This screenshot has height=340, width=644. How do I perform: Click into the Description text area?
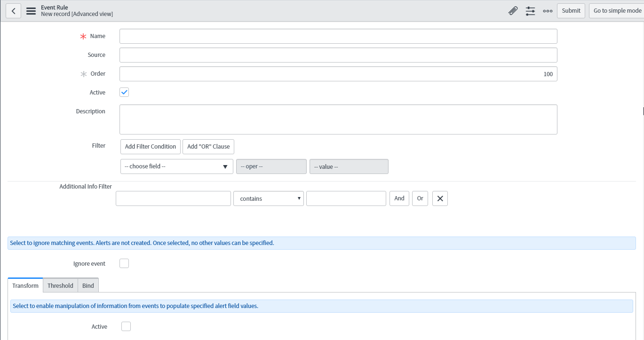pos(338,119)
